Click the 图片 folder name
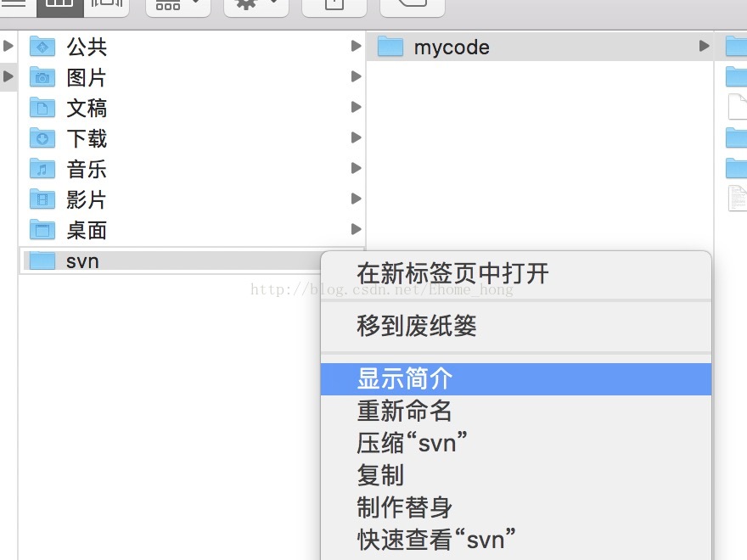 87,77
